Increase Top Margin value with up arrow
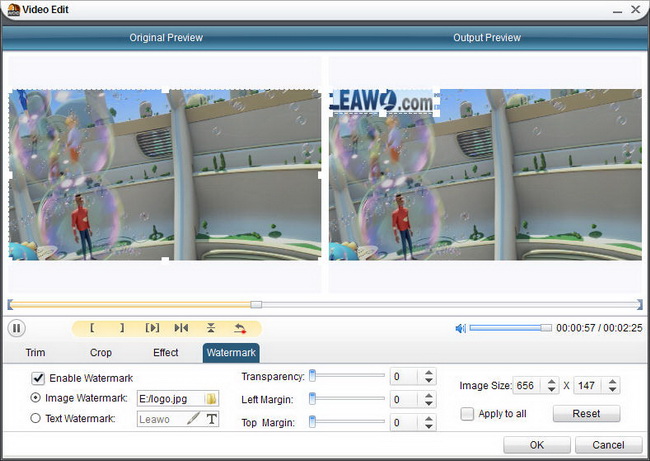The height and width of the screenshot is (461, 650). [x=429, y=419]
